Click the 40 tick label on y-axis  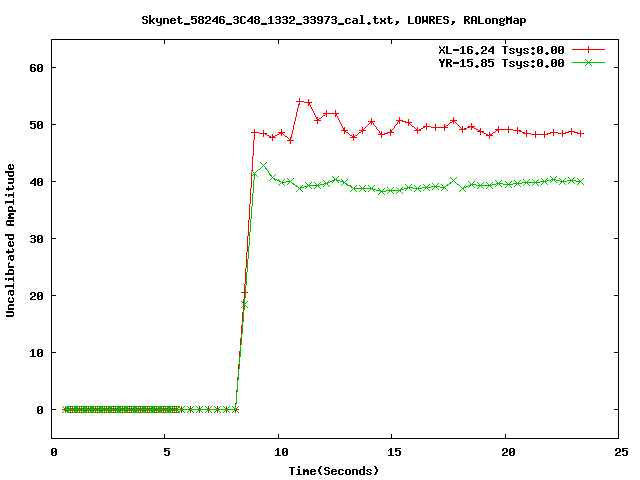(37, 182)
